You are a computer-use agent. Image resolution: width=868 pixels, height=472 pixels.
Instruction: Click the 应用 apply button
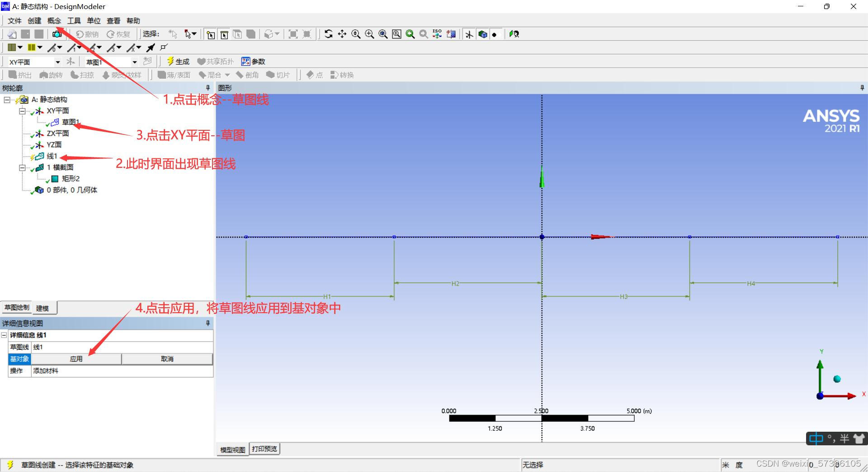[76, 359]
